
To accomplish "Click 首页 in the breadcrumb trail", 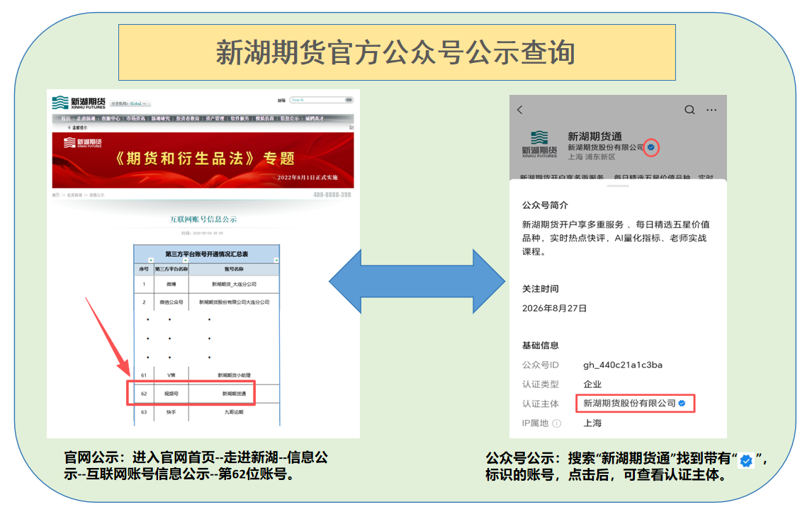I will pos(55,195).
